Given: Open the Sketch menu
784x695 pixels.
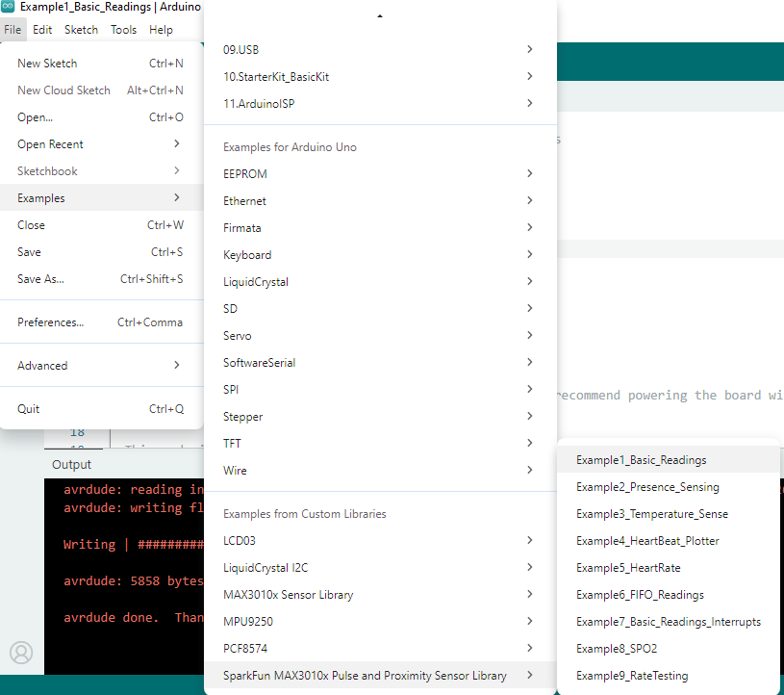Looking at the screenshot, I should [81, 30].
